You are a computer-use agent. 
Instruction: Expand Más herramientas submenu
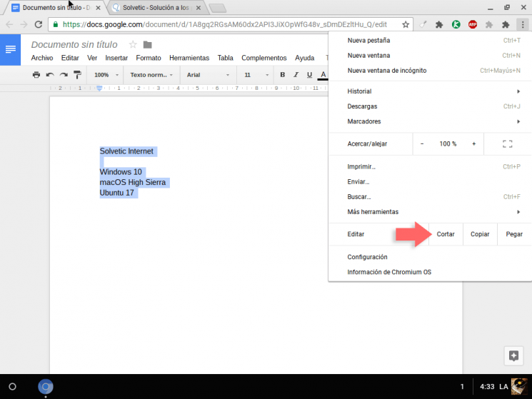[430, 212]
